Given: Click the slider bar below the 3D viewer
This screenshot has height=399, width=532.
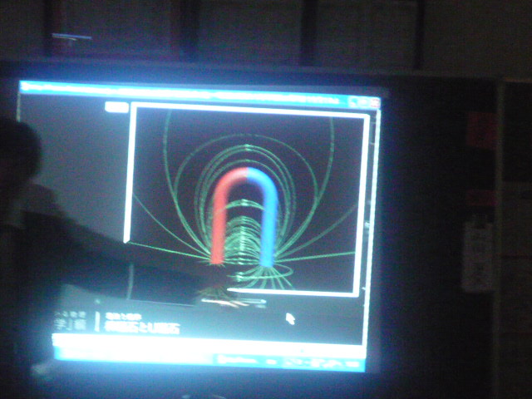Looking at the screenshot, I should point(234,301).
